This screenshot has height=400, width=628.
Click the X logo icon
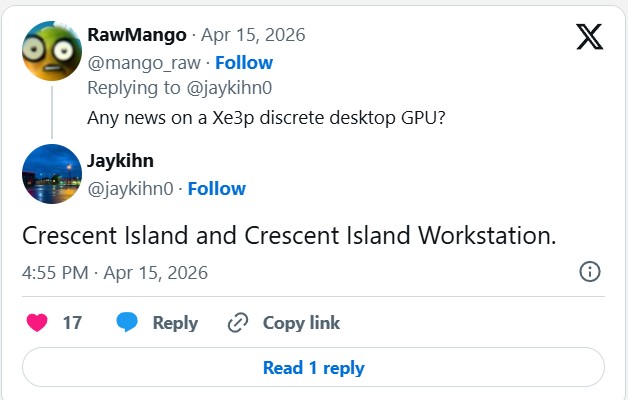590,37
